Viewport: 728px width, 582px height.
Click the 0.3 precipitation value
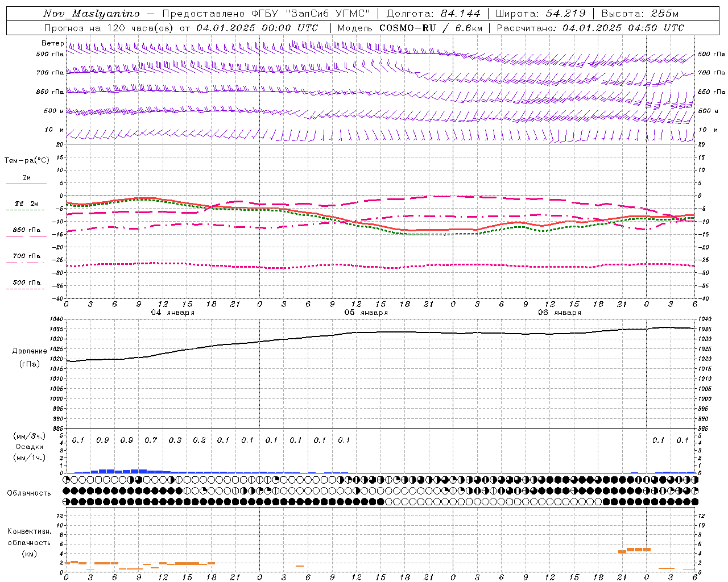pyautogui.click(x=175, y=440)
